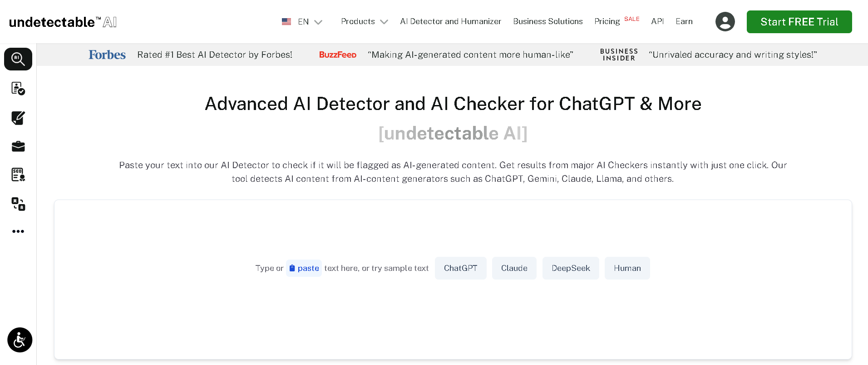Click "Unrivaled accuracy and writing styles!" quote
The width and height of the screenshot is (868, 365).
pos(733,55)
